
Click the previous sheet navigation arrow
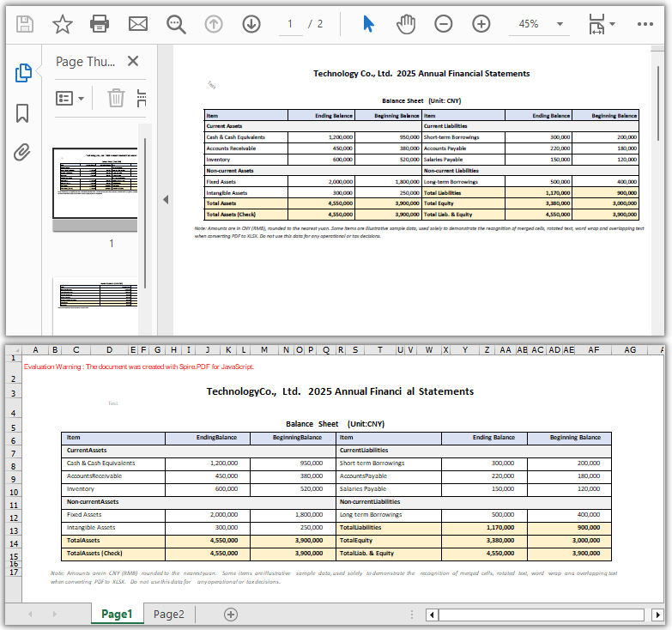tap(30, 615)
